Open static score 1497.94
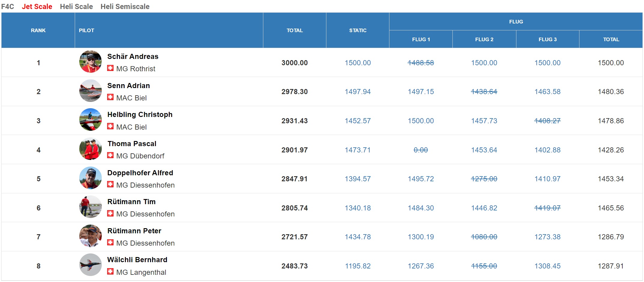Viewport: 644px width, 282px height. (x=358, y=92)
